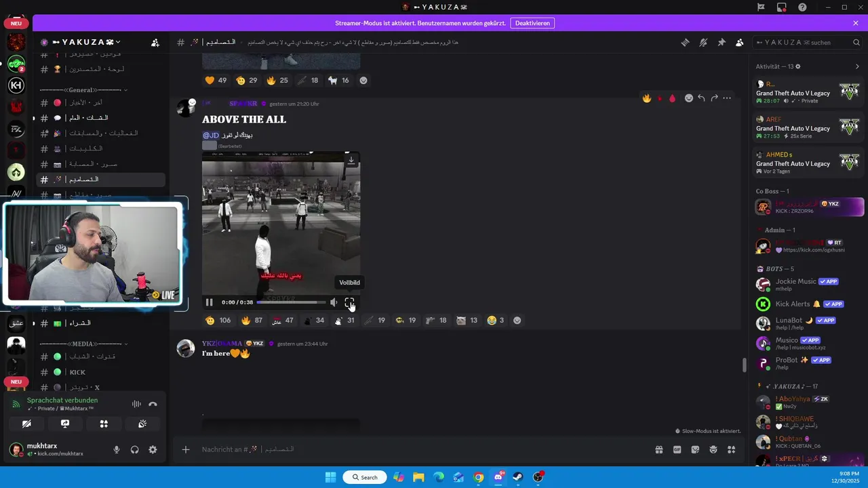Open Aktivität settings gear
The height and width of the screenshot is (488, 868).
pyautogui.click(x=798, y=66)
